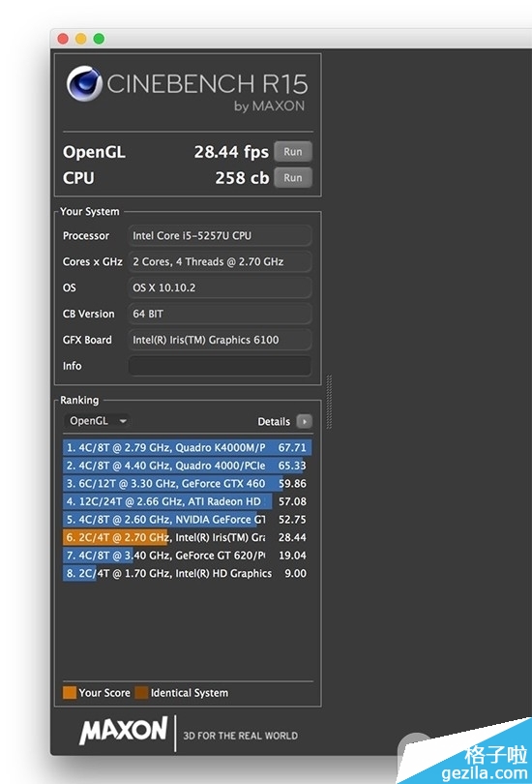Click the CB Version 64 BIT field

220,314
